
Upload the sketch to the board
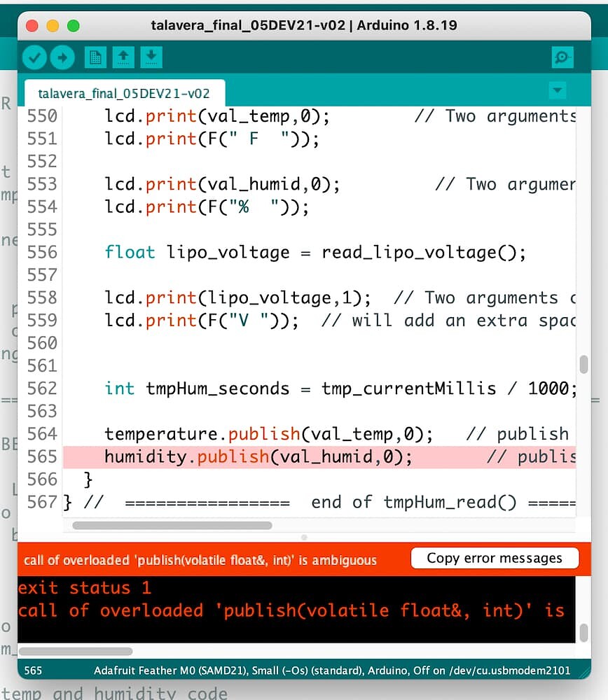click(x=62, y=57)
